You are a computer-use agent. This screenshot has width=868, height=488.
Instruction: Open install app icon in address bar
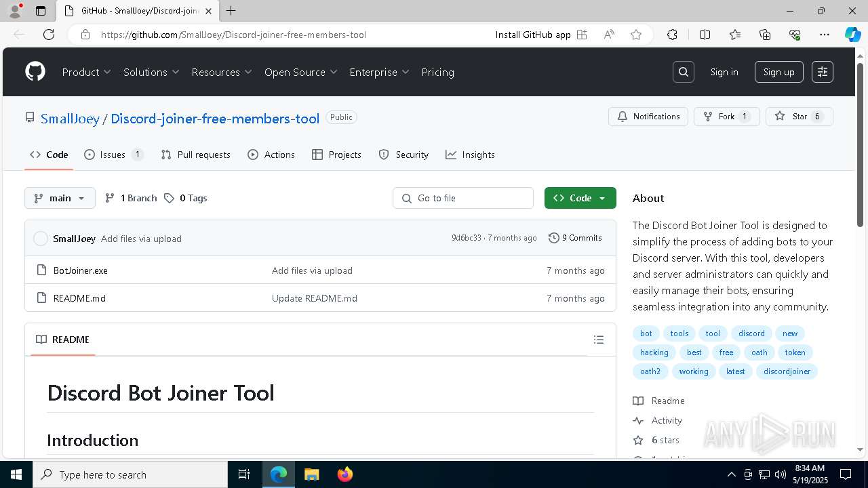[582, 35]
